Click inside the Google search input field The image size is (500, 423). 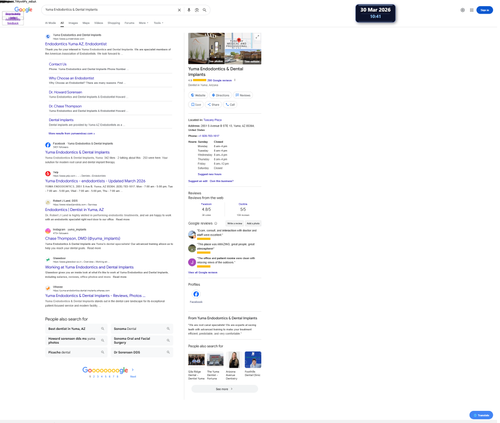[x=110, y=10]
